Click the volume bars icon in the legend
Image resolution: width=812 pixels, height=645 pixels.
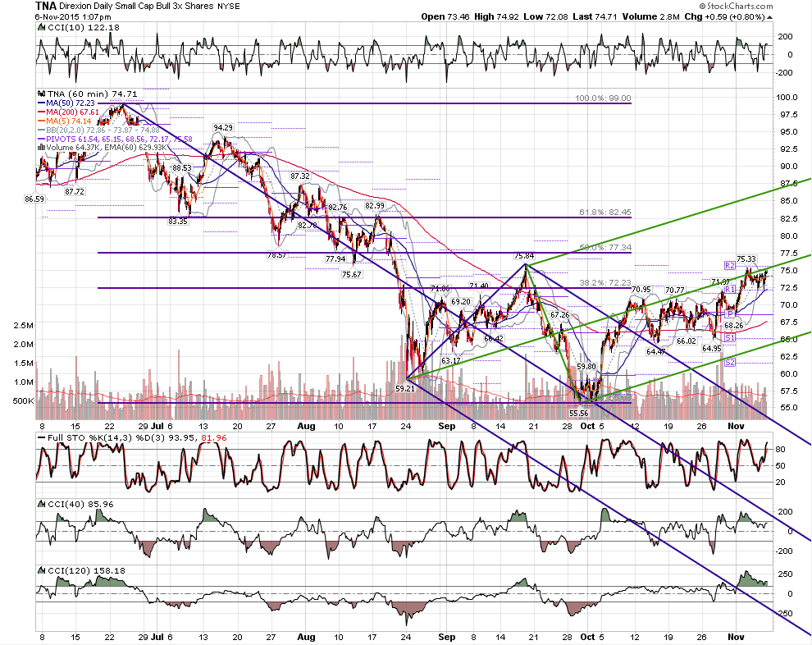point(41,148)
